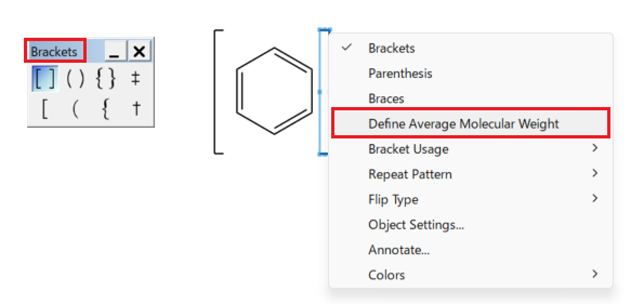Image resolution: width=644 pixels, height=304 pixels.
Task: Minimize the Brackets palette
Action: point(114,52)
